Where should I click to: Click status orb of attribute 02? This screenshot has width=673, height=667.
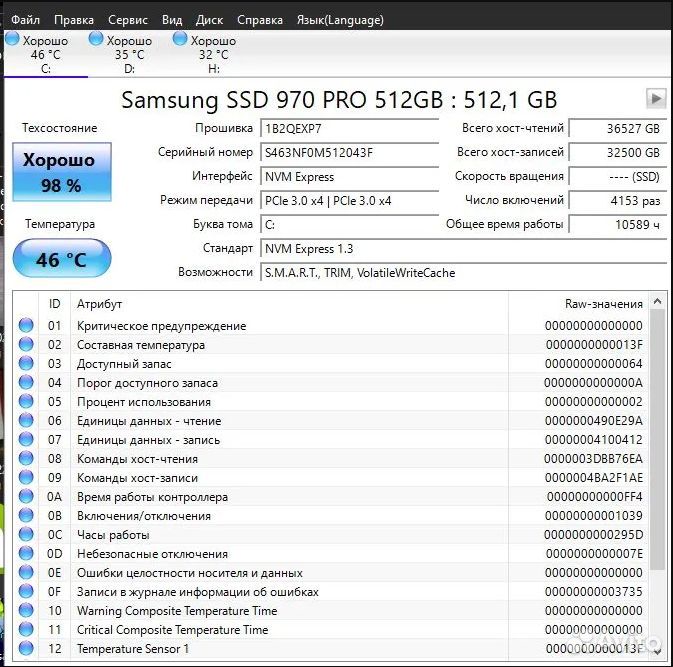[x=26, y=344]
